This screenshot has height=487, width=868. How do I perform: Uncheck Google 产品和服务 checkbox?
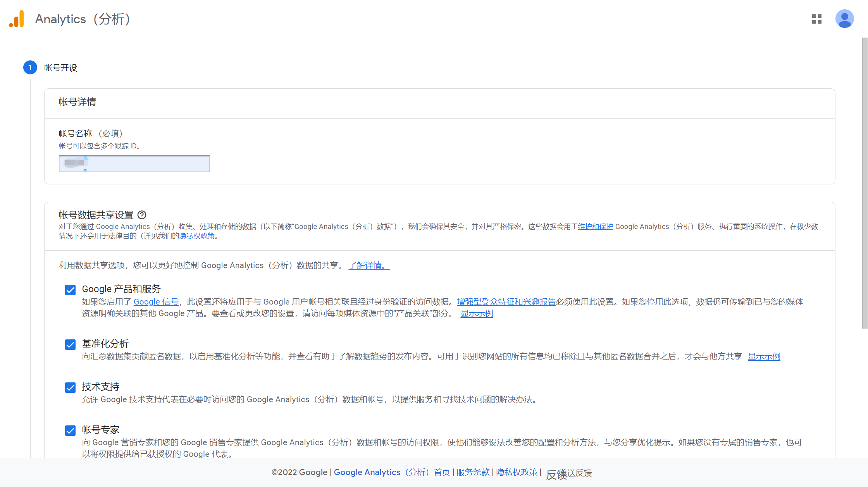click(x=70, y=290)
